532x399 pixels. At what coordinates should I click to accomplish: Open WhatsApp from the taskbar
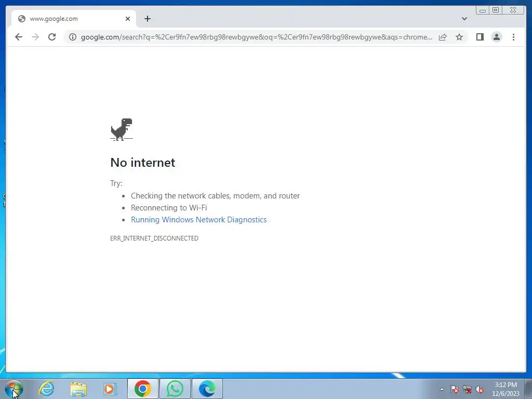click(x=175, y=389)
